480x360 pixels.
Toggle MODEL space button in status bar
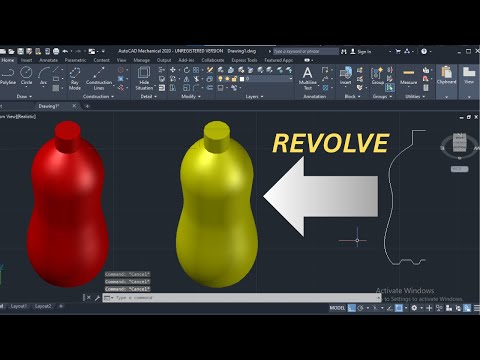point(337,308)
